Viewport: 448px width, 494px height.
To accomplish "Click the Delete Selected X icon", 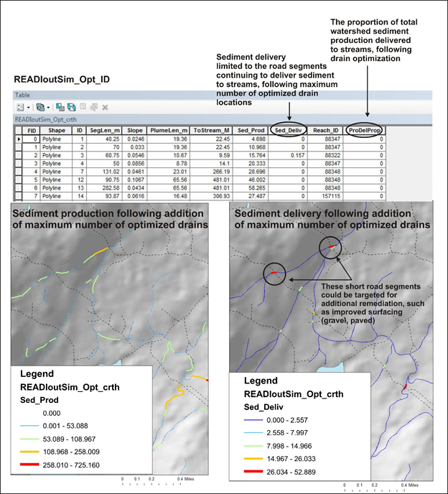I will 106,106.
